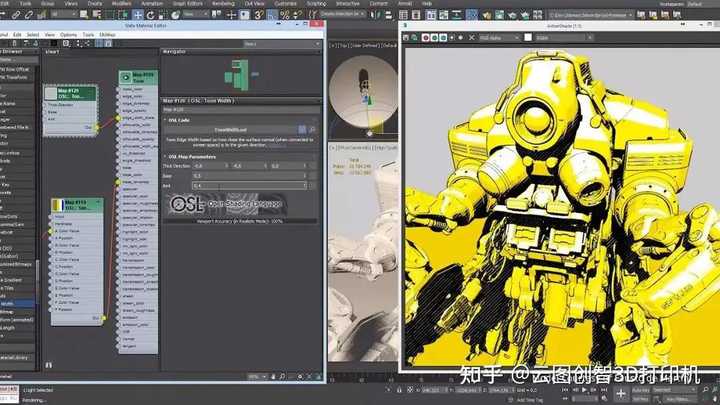
Task: Click the Play Animation button
Action: click(x=585, y=390)
